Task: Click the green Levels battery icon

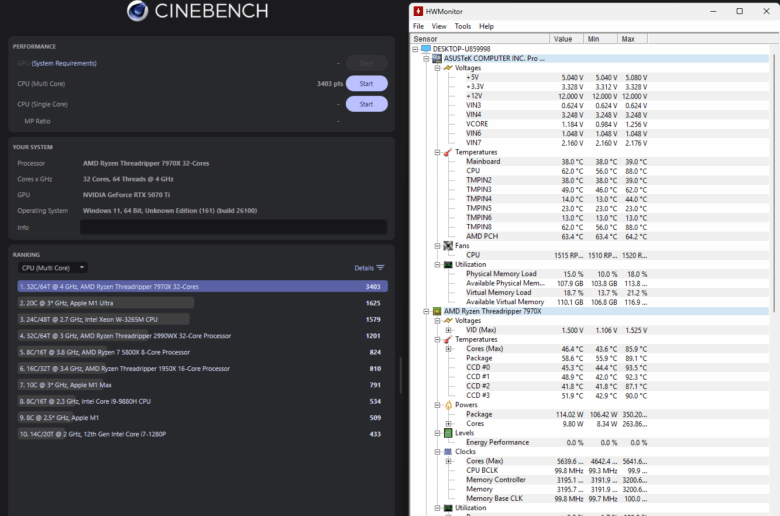Action: (x=447, y=433)
